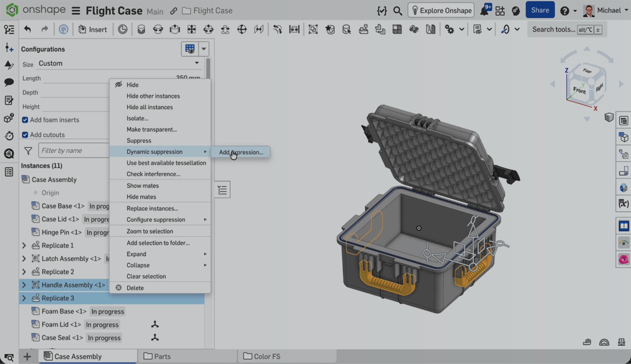Expand Replicate 2 tree node

[x=24, y=272]
